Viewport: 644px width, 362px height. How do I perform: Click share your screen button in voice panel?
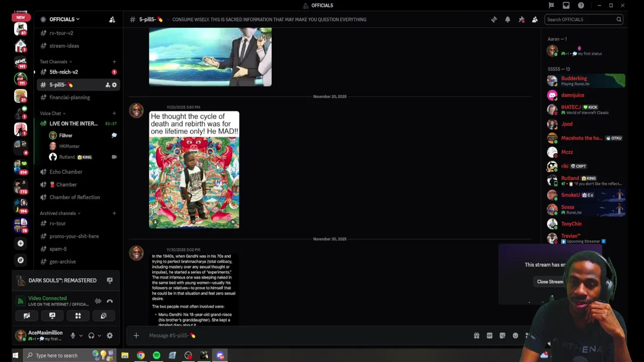coord(52,316)
